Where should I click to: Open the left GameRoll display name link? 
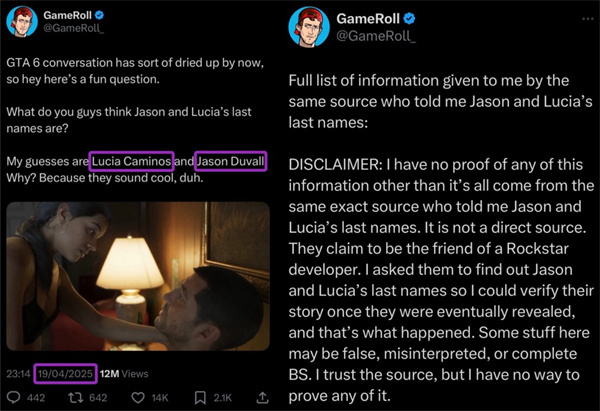[x=67, y=15]
